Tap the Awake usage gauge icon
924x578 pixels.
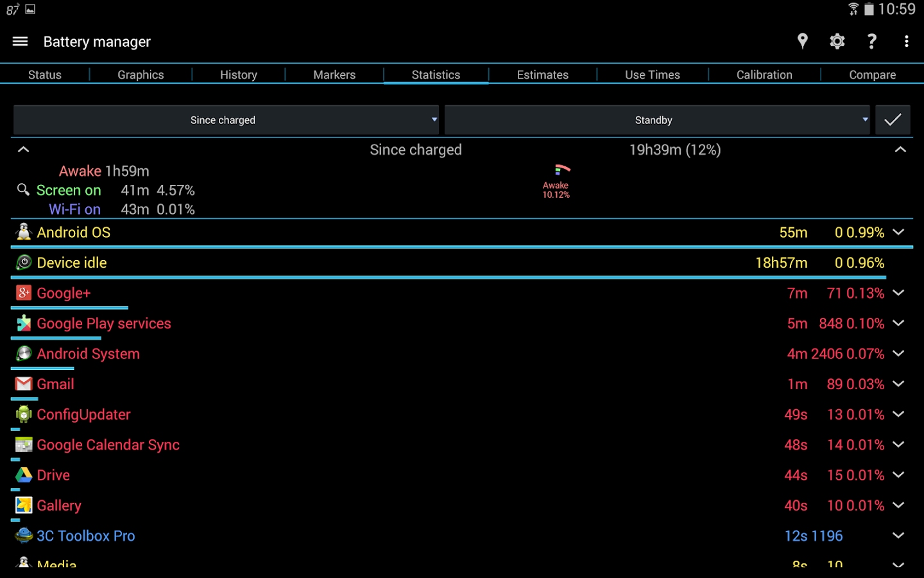[562, 170]
